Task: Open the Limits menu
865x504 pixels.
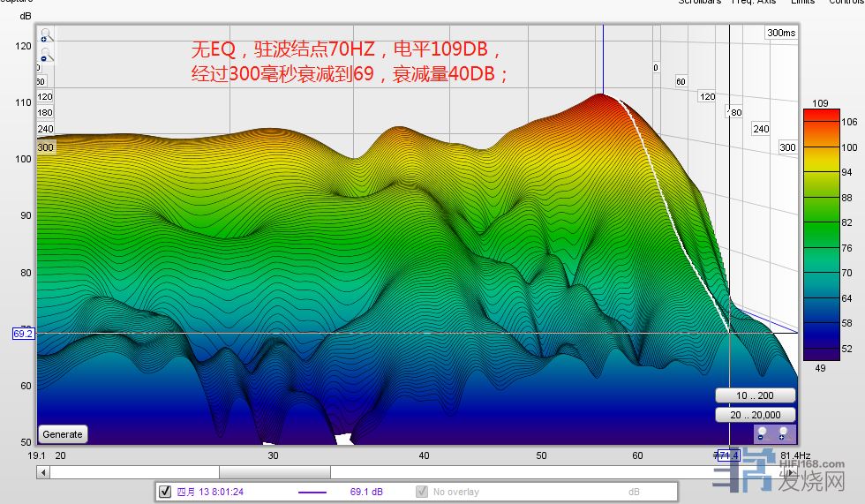Action: point(802,2)
